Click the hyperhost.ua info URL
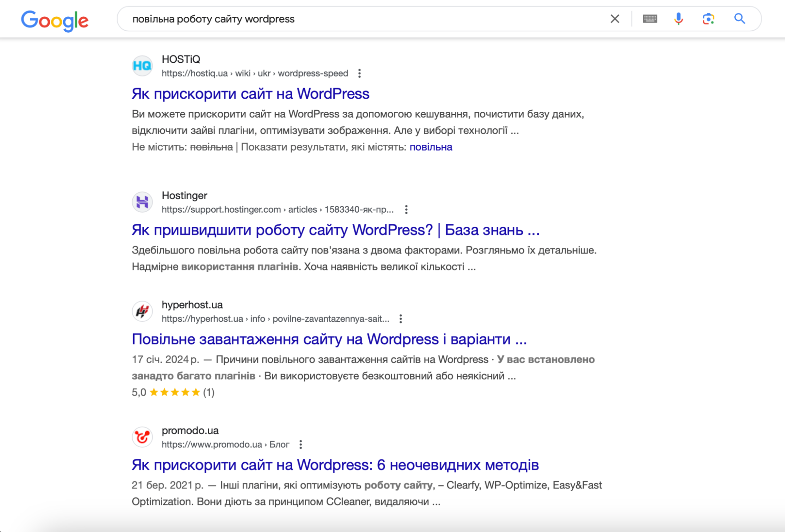The height and width of the screenshot is (532, 785). pyautogui.click(x=275, y=319)
